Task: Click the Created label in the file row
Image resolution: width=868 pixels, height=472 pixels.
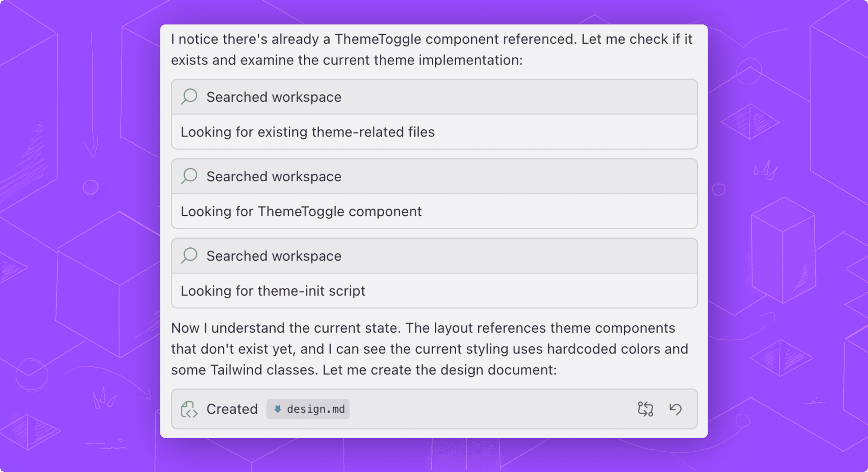Action: pos(232,409)
